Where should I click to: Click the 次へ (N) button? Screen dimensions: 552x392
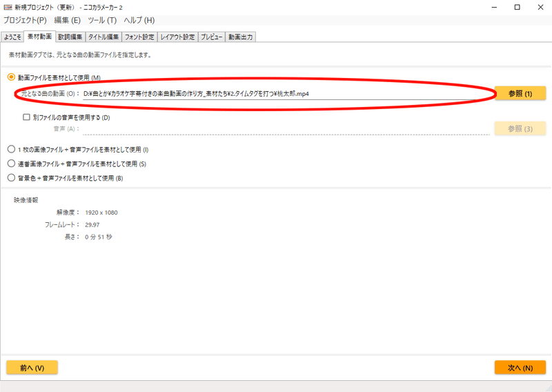pyautogui.click(x=520, y=368)
